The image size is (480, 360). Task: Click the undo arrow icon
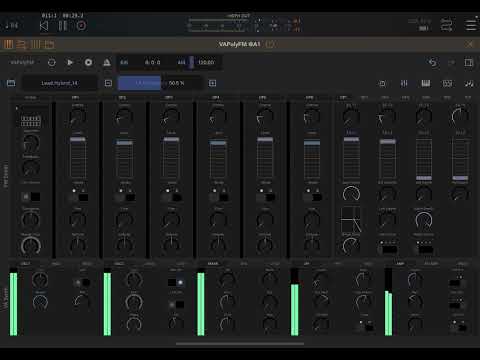tap(433, 62)
